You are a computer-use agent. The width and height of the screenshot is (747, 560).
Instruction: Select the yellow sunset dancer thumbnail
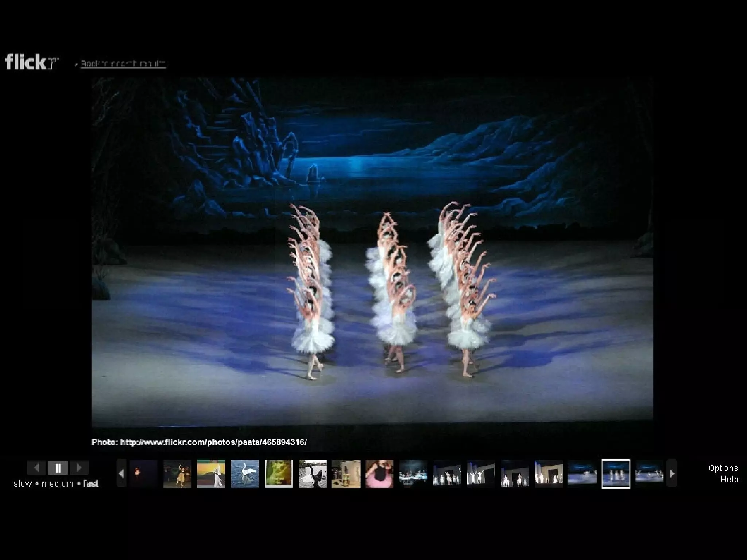[x=211, y=474]
